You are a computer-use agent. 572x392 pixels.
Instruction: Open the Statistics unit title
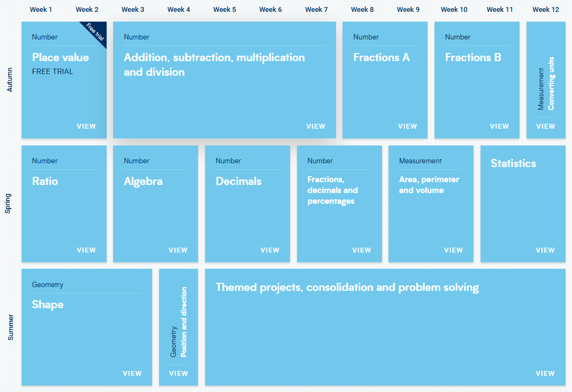pos(513,163)
